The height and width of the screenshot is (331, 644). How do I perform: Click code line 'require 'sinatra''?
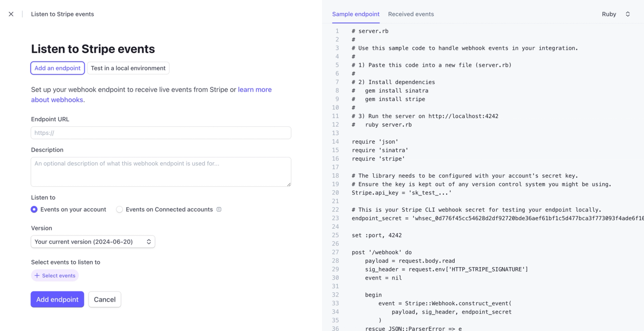pyautogui.click(x=380, y=150)
